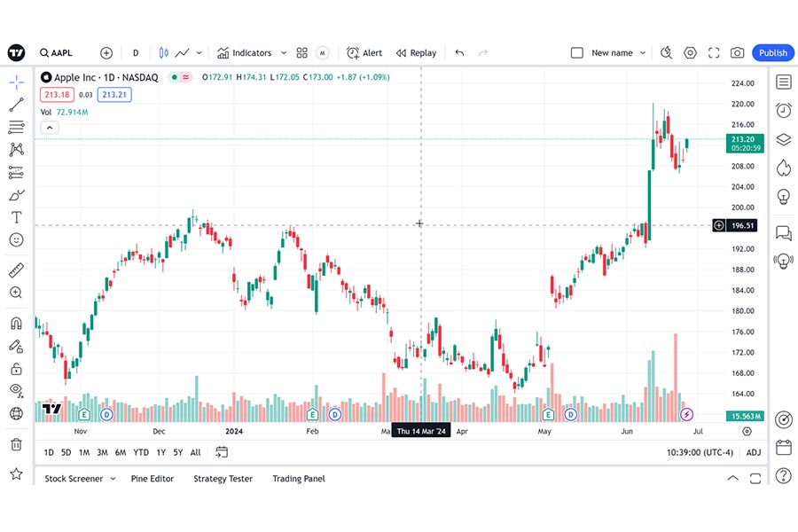Remove drawings with trash icon
This screenshot has width=798, height=532.
(16, 444)
